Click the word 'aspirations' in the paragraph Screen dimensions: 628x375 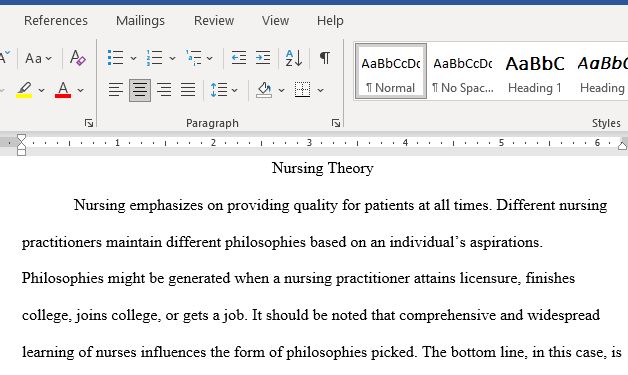coord(506,242)
